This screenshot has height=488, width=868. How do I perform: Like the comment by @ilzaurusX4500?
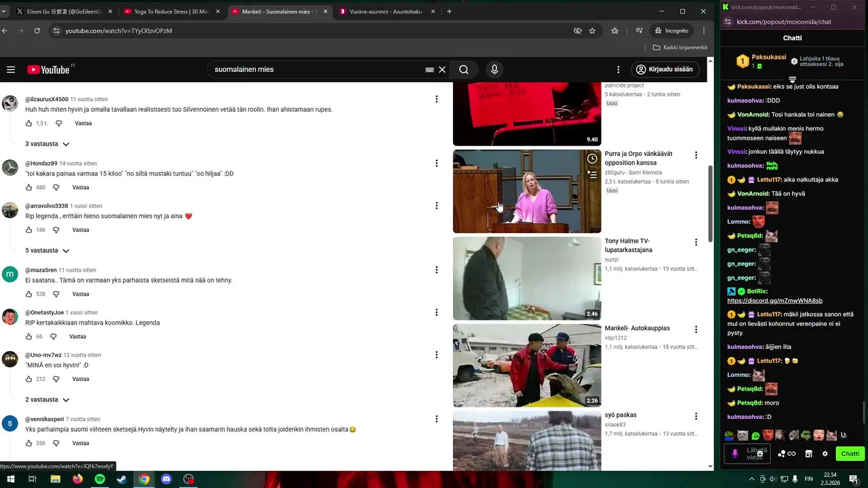(28, 123)
